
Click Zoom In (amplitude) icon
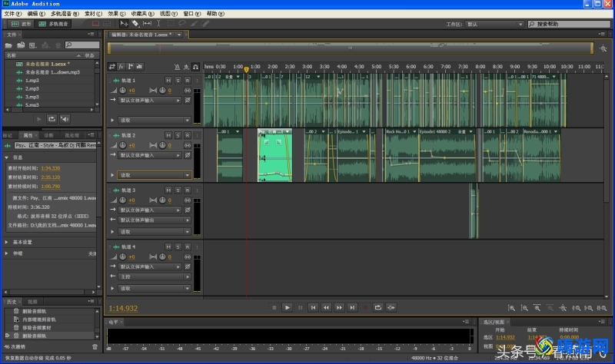click(511, 308)
